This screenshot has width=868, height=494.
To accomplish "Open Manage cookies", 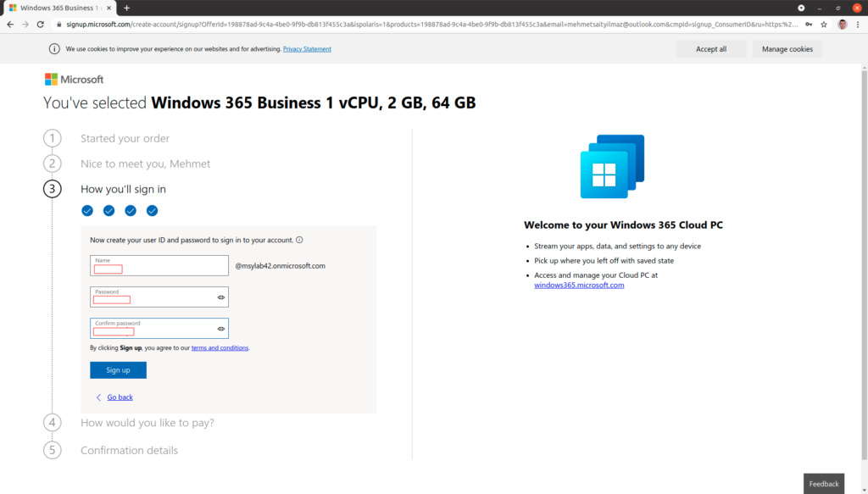I will pyautogui.click(x=787, y=48).
